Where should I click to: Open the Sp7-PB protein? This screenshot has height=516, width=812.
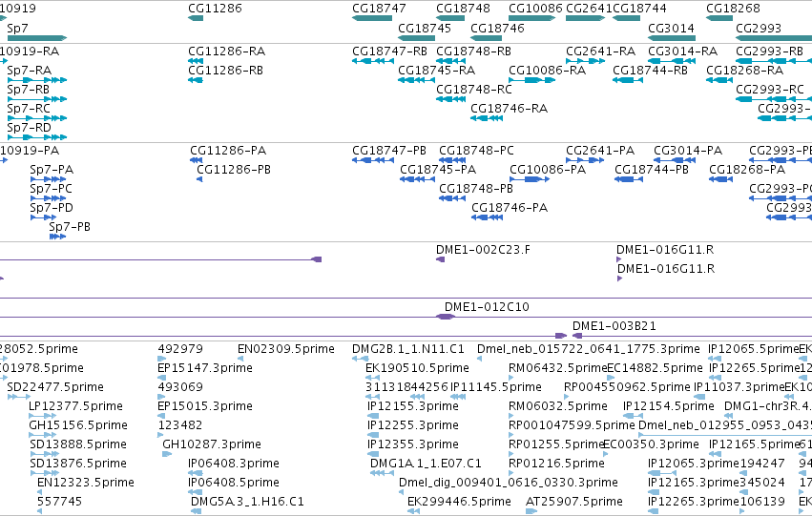click(x=70, y=227)
